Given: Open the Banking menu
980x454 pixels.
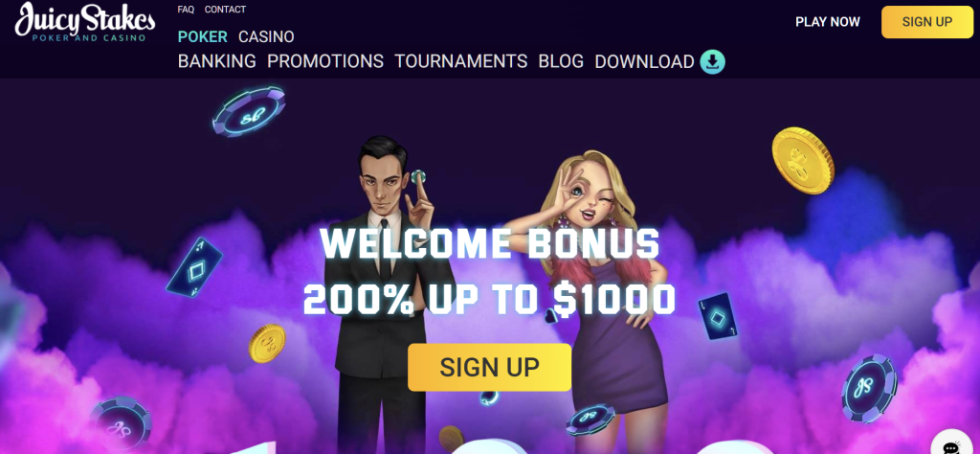Looking at the screenshot, I should coord(217,61).
